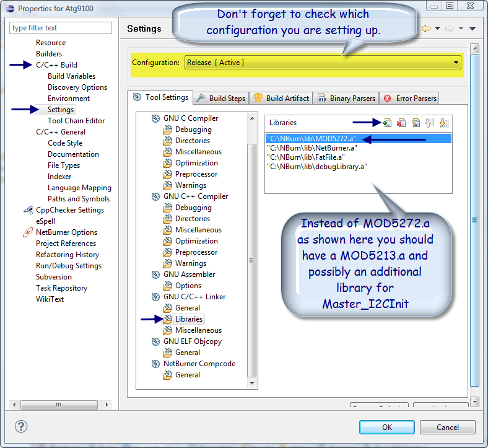The image size is (488, 448).
Task: Select WikiText in the left tree
Action: coord(50,299)
